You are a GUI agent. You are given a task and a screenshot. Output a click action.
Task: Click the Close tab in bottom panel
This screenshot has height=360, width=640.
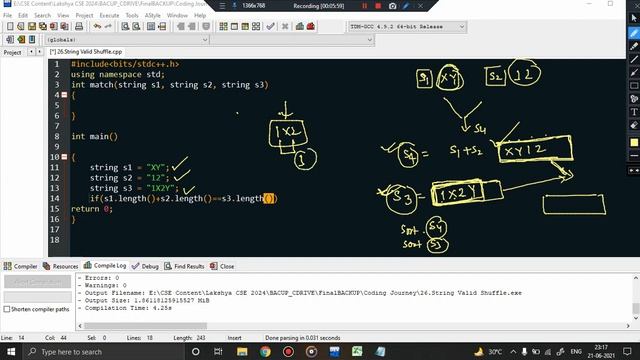click(222, 266)
